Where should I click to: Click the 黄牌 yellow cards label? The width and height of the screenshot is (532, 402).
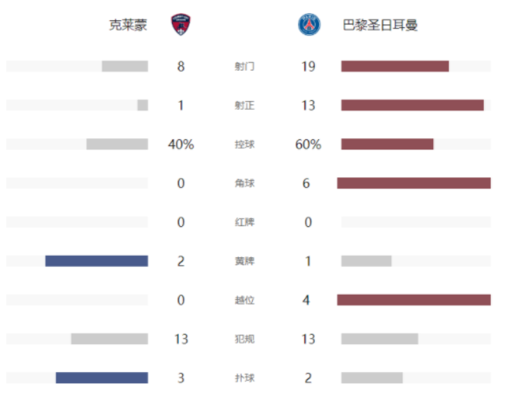click(x=244, y=262)
